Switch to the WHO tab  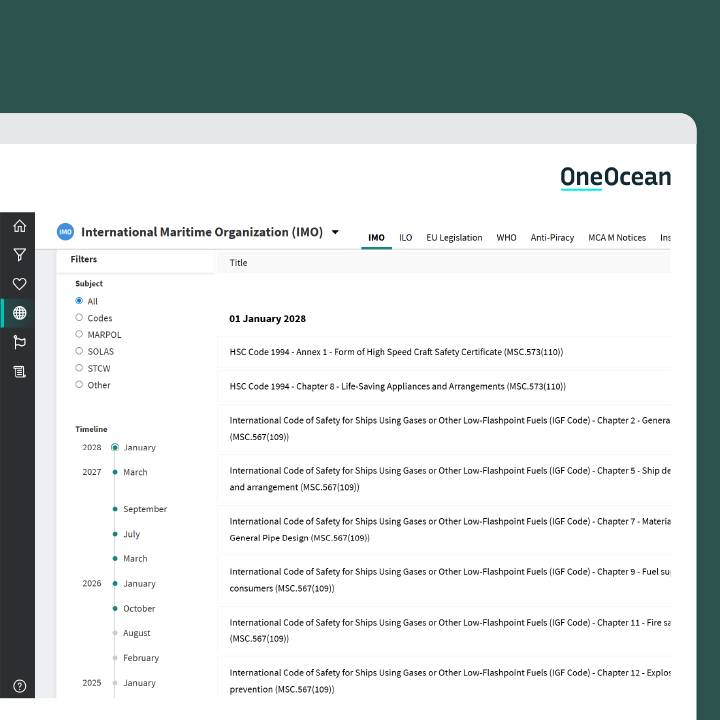pyautogui.click(x=506, y=238)
